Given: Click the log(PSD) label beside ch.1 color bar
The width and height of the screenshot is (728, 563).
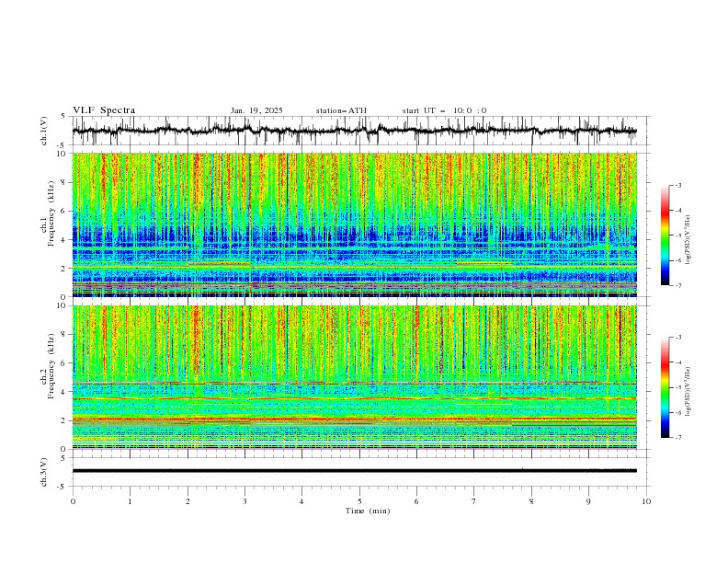Looking at the screenshot, I should tap(688, 240).
